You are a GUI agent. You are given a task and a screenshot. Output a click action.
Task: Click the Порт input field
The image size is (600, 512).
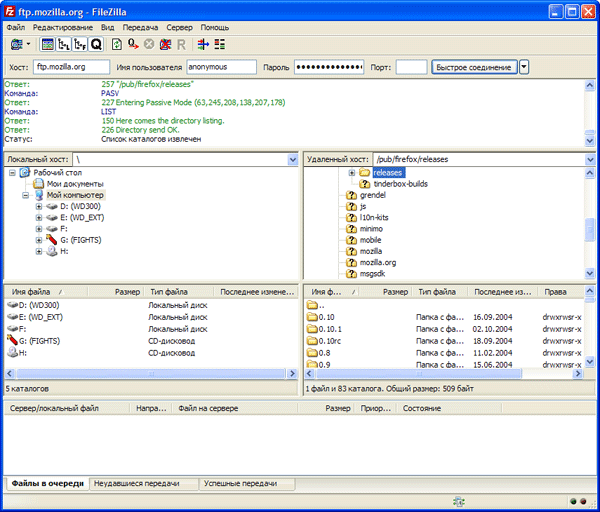[x=411, y=67]
